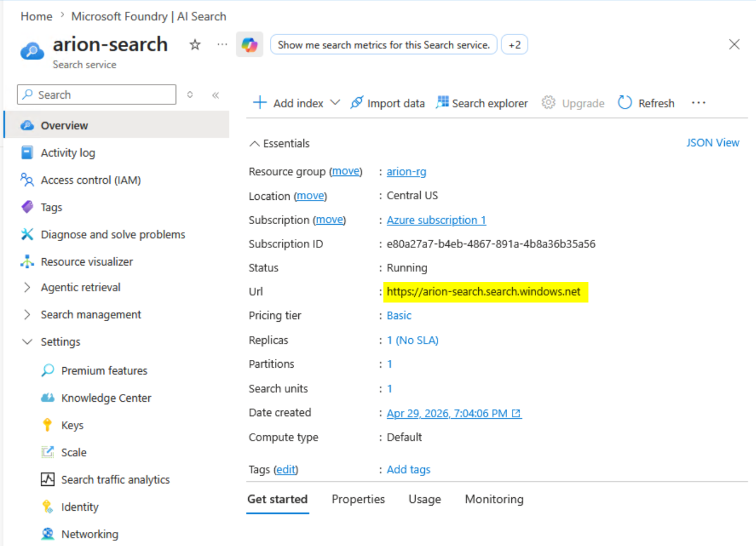Click the Refresh circular arrow icon
756x546 pixels.
click(x=625, y=102)
